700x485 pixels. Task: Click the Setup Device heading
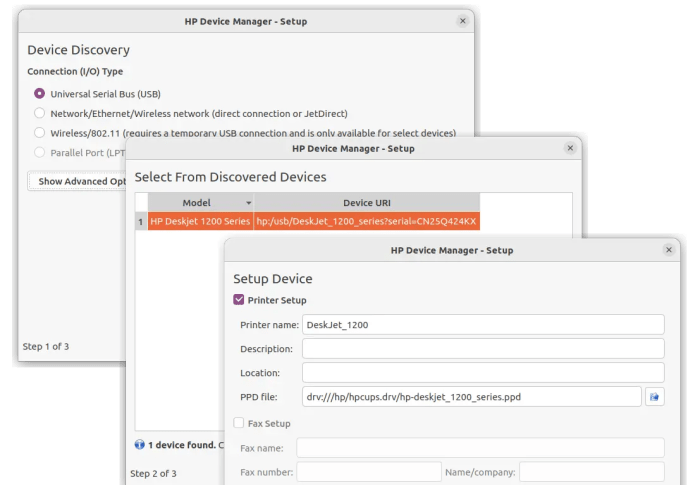click(273, 279)
